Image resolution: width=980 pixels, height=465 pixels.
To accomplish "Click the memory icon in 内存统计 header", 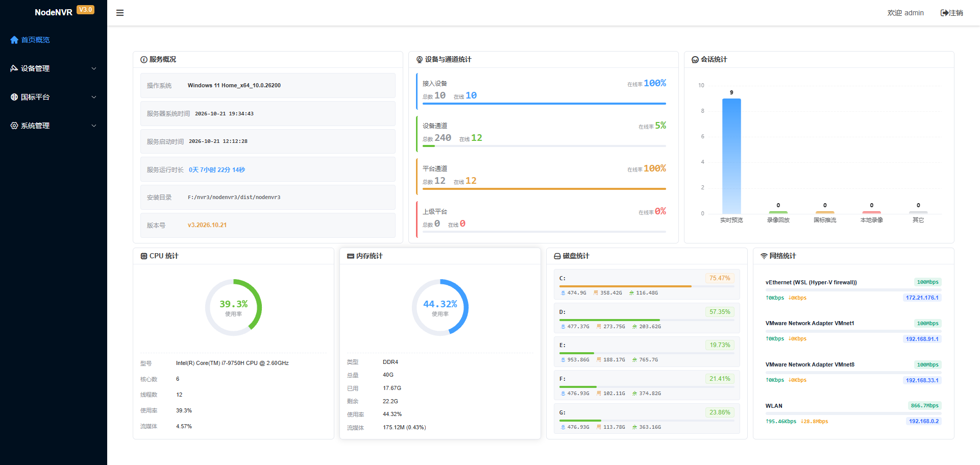I will pos(351,256).
